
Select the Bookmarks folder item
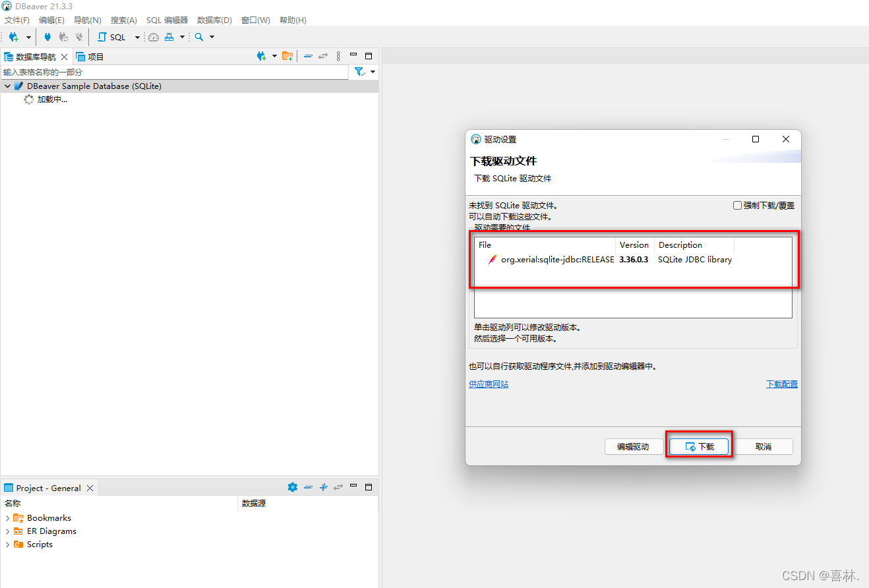coord(49,518)
